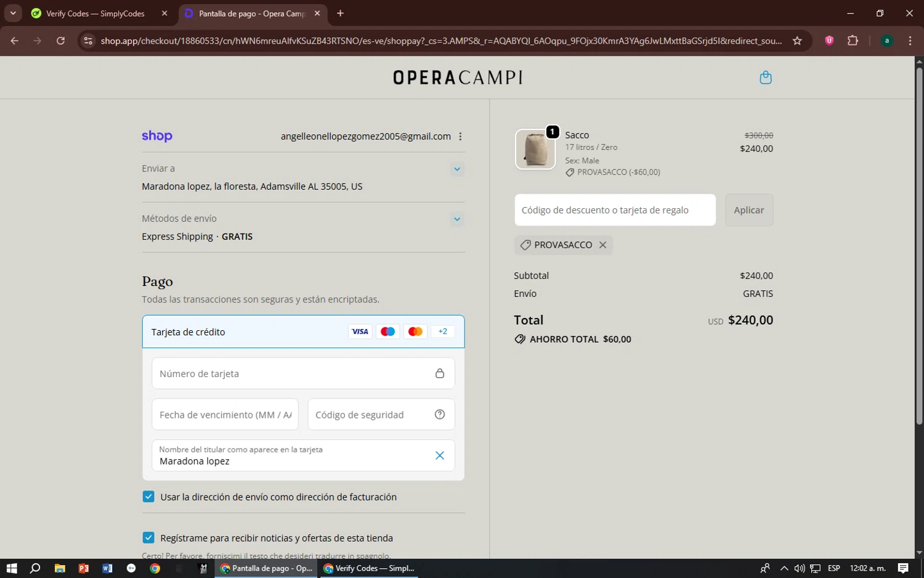This screenshot has height=578, width=924.
Task: Show hidden system tray icons
Action: [x=784, y=568]
